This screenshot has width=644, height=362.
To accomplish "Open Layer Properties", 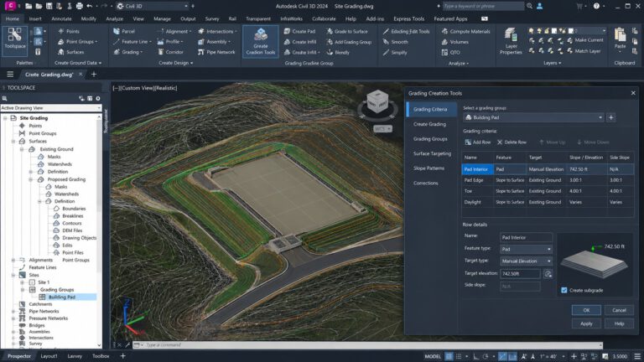I will tap(511, 41).
